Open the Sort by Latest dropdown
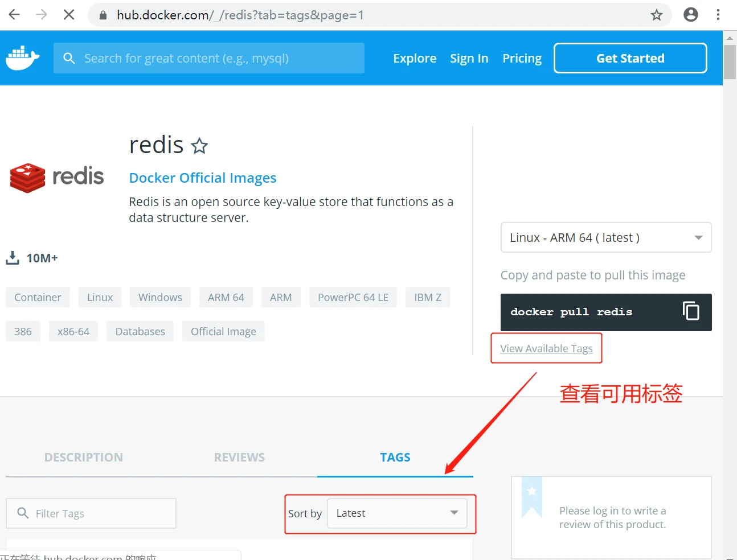 coord(397,513)
